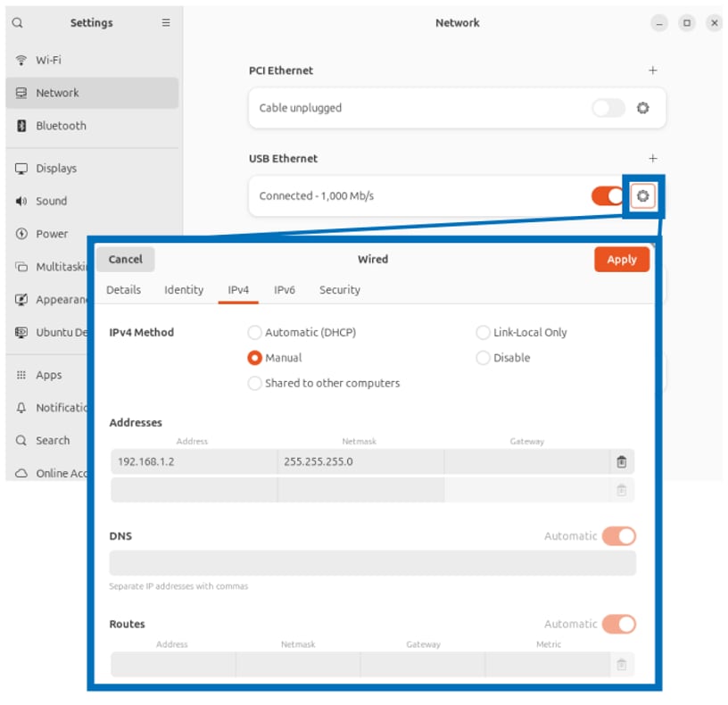The height and width of the screenshot is (705, 728).
Task: Toggle the USB Ethernet connection switch
Action: (x=608, y=195)
